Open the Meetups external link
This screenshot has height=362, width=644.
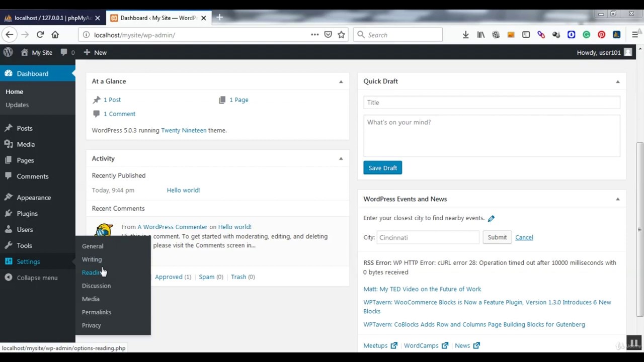point(380,346)
